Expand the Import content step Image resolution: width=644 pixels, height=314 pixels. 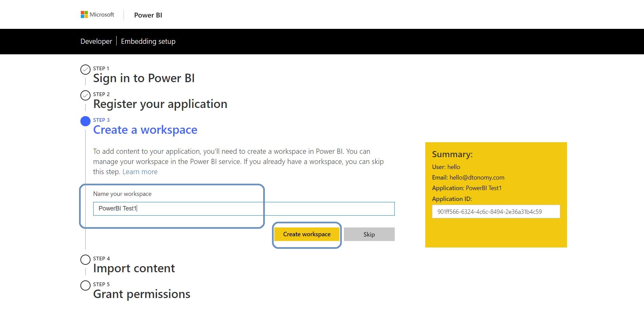click(134, 269)
